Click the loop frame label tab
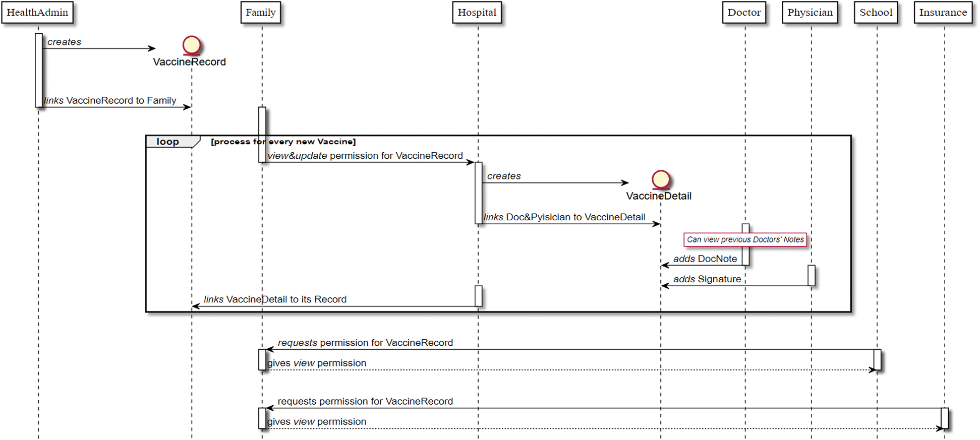 pos(168,142)
